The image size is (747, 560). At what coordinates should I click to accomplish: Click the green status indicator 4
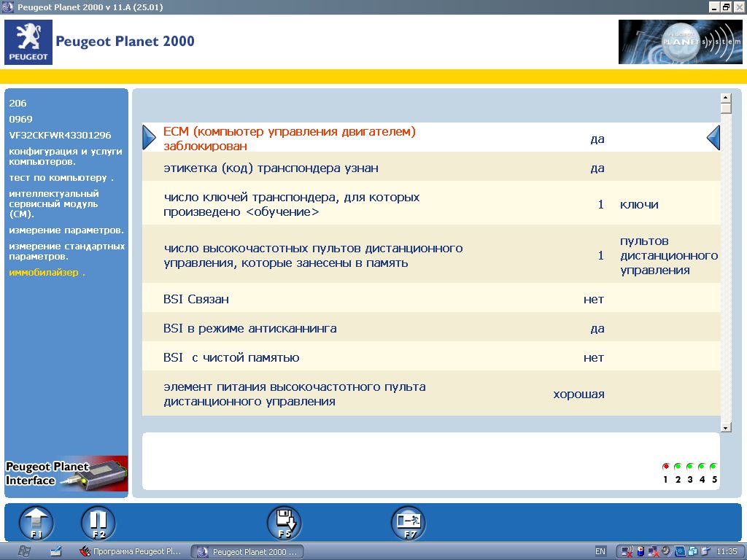click(x=701, y=467)
